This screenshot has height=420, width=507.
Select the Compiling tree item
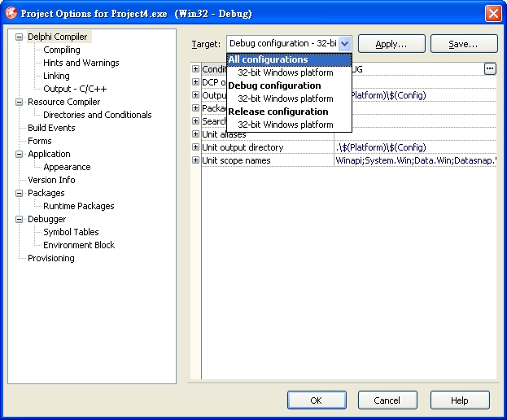(x=62, y=50)
